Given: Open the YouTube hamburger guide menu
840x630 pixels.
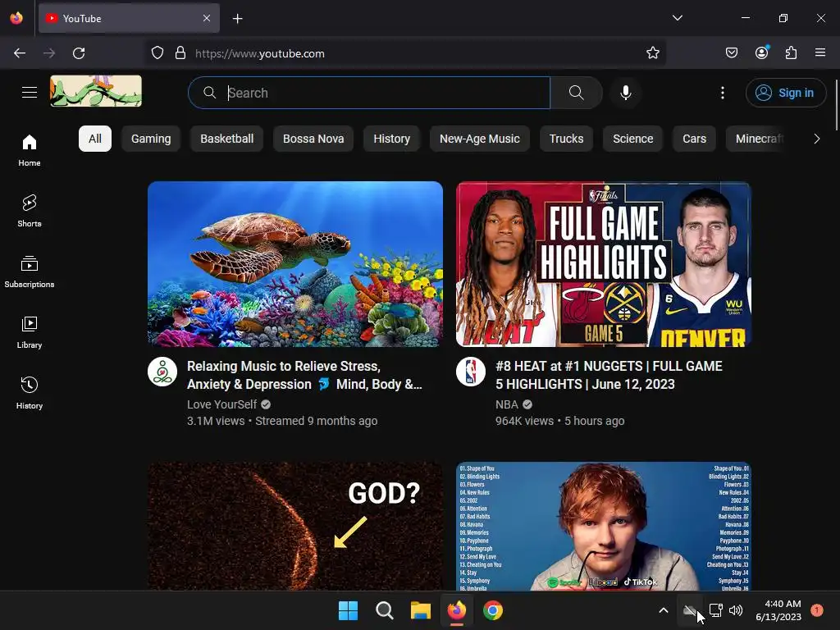Looking at the screenshot, I should [30, 93].
